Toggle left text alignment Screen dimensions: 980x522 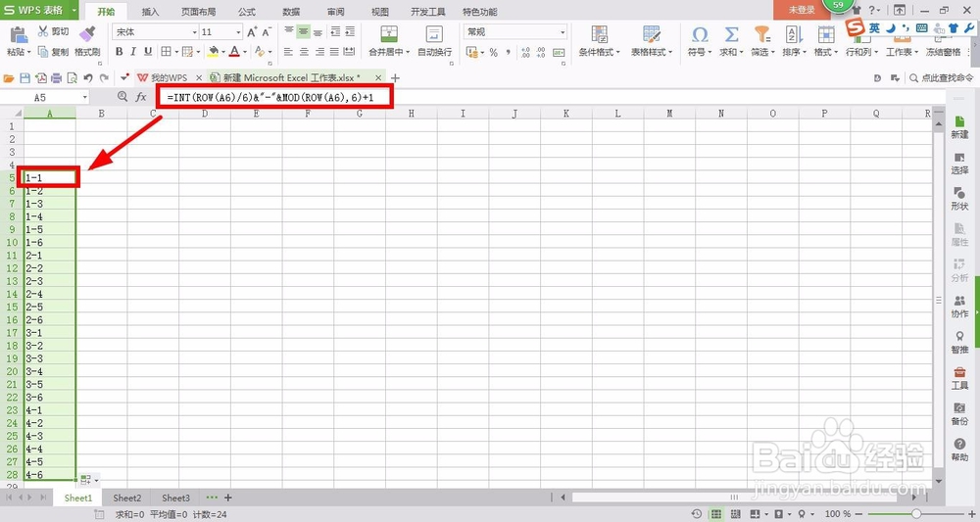pyautogui.click(x=288, y=52)
